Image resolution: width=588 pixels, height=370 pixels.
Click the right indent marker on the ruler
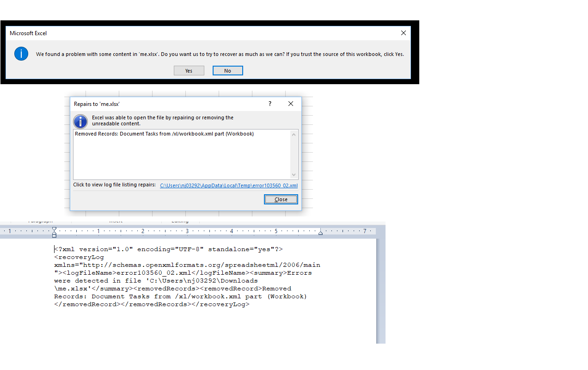320,232
